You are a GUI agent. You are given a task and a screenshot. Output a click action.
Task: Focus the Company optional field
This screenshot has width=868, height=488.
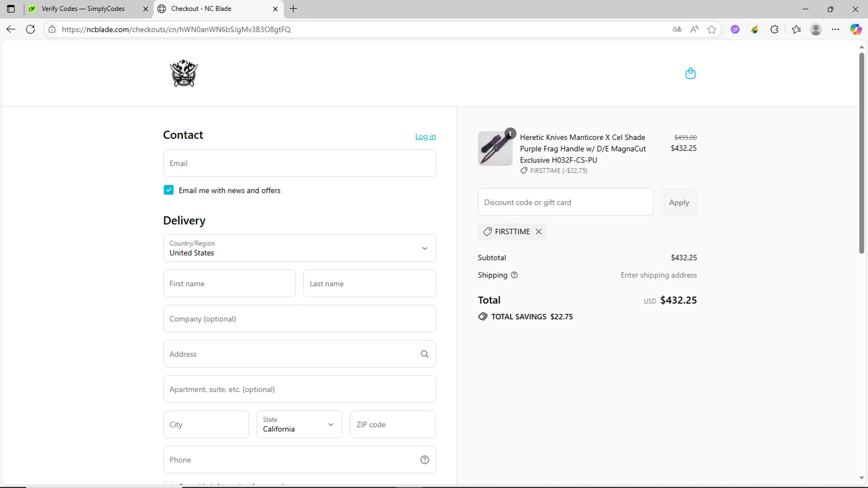click(299, 319)
